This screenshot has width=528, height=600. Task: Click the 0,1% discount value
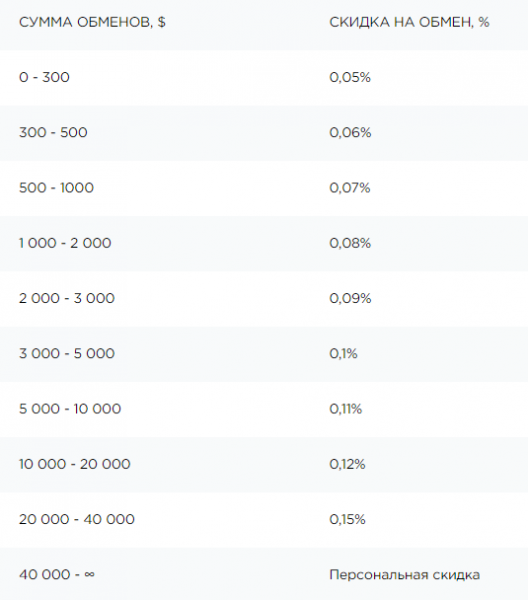click(343, 354)
